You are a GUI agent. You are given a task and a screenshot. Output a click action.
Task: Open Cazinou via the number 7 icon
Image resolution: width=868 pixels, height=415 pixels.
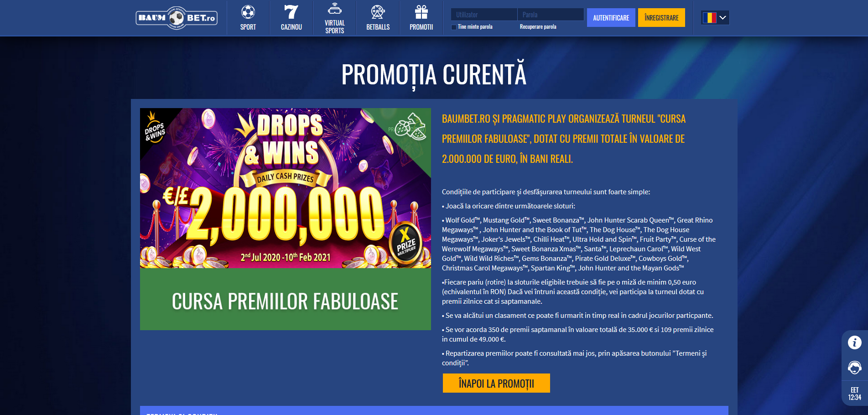291,12
